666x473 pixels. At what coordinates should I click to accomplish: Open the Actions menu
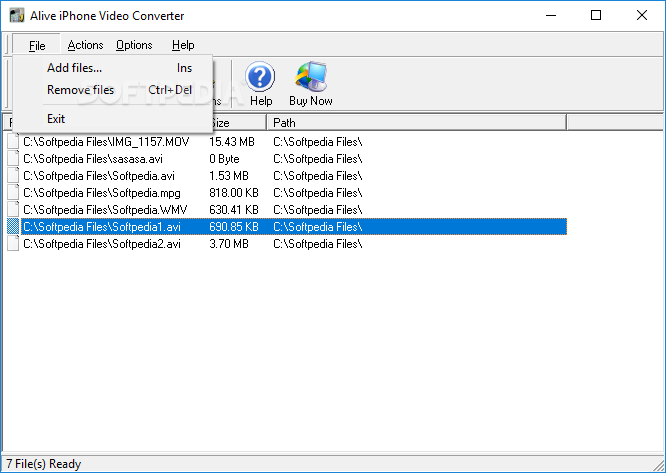85,45
